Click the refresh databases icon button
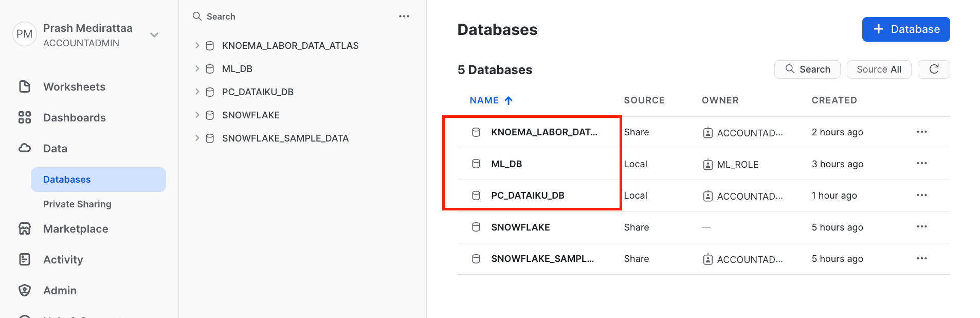Image resolution: width=980 pixels, height=318 pixels. (934, 69)
